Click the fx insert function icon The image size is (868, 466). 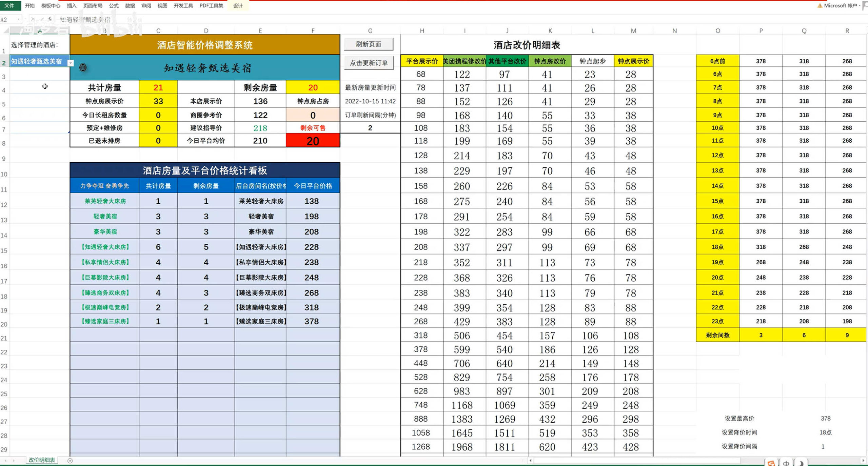[x=50, y=19]
